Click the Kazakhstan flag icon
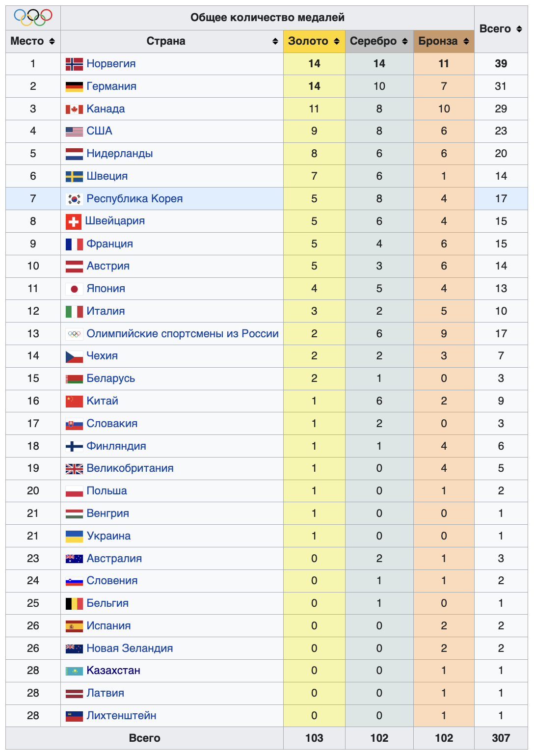The width and height of the screenshot is (534, 756). pos(74,671)
